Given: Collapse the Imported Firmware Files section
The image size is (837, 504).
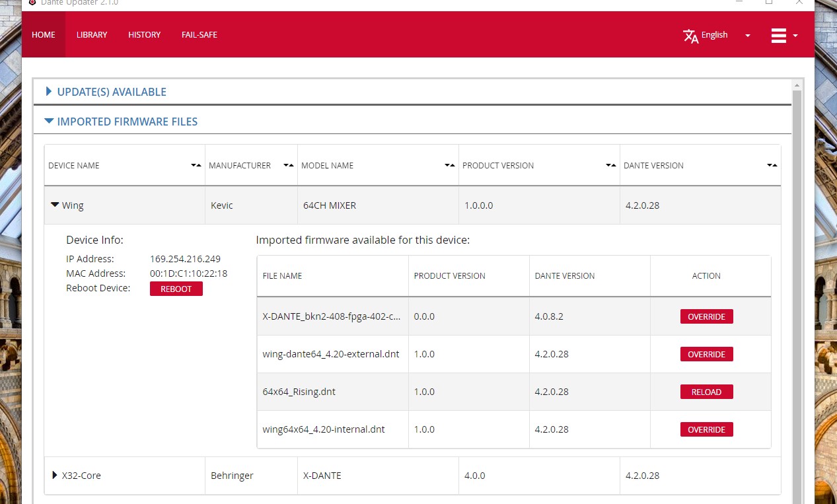Looking at the screenshot, I should pos(121,122).
